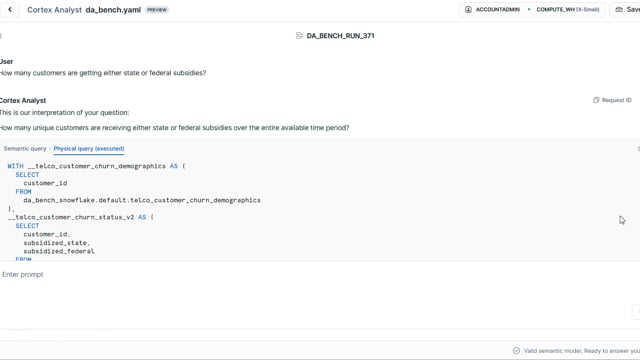Screen dimensions: 640x360
Task: Click the PREVIEW badge
Action: click(157, 10)
